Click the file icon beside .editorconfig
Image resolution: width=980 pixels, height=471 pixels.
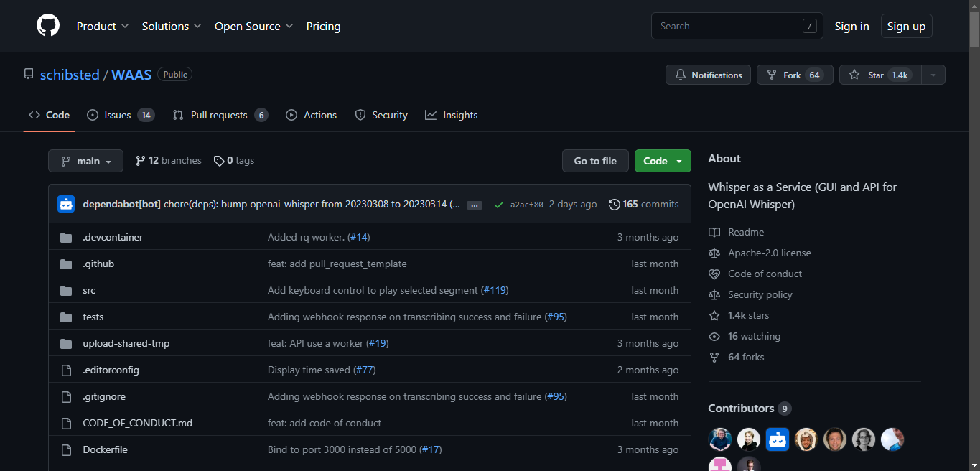pos(67,370)
